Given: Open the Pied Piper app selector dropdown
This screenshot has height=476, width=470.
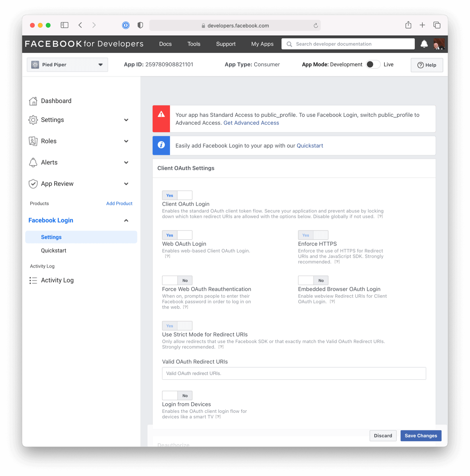Looking at the screenshot, I should tap(67, 65).
